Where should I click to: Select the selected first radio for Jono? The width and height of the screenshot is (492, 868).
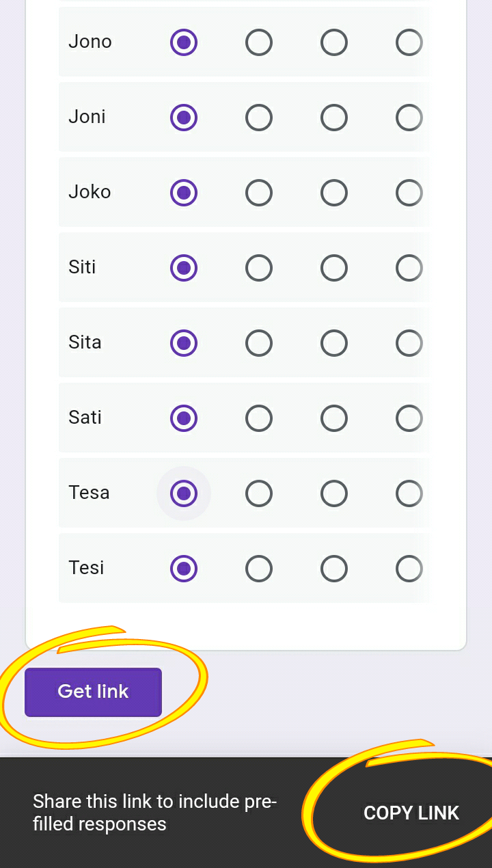[183, 42]
